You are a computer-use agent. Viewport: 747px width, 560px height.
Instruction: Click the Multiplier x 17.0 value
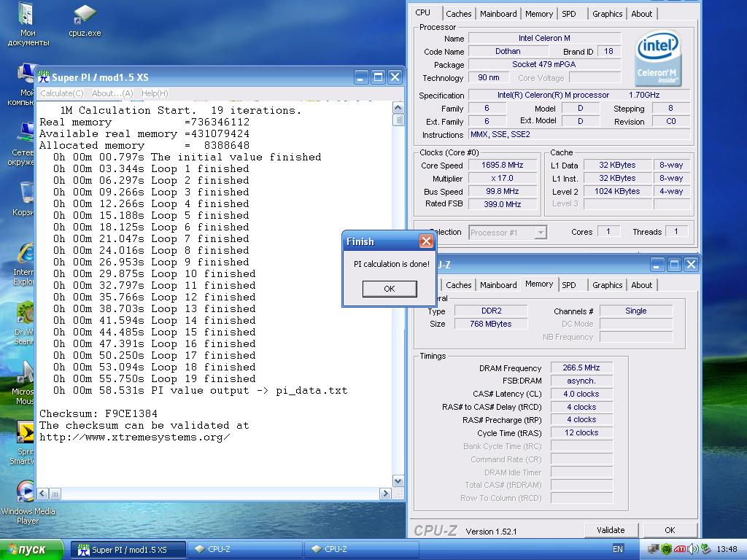503,178
